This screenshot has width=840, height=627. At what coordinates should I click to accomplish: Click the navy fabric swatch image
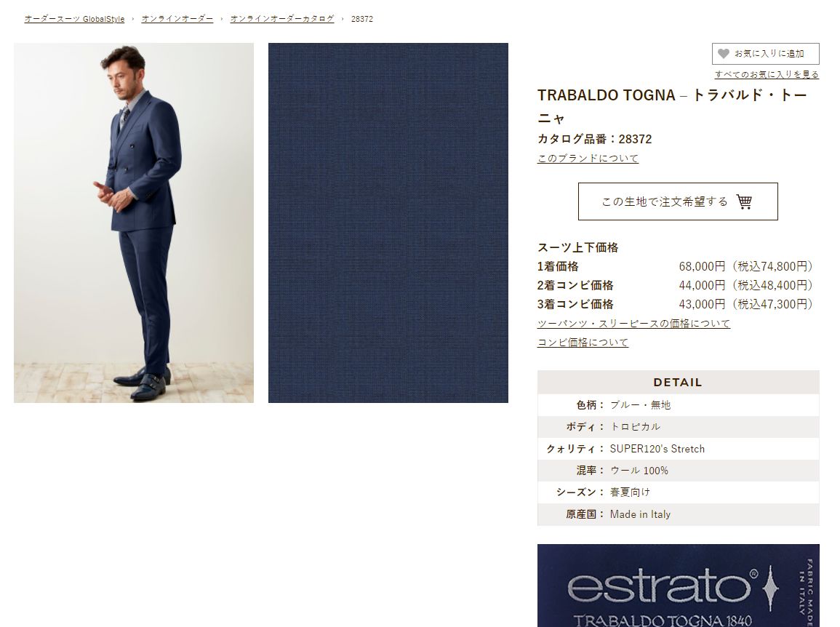tap(388, 223)
